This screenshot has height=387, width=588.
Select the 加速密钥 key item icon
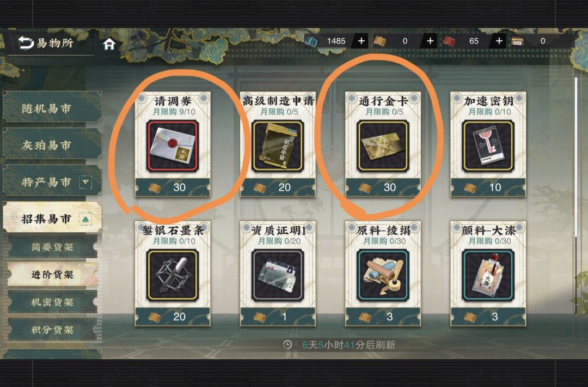click(x=488, y=146)
